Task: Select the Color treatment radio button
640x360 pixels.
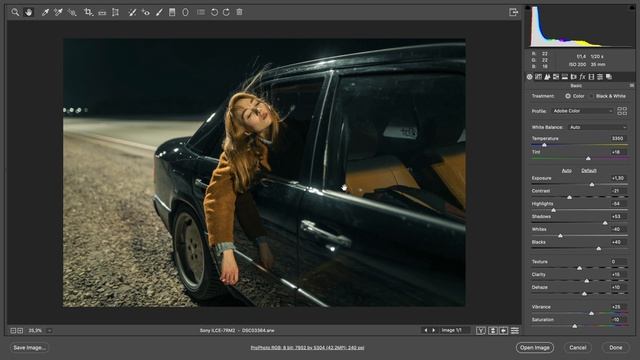Action: (x=568, y=96)
